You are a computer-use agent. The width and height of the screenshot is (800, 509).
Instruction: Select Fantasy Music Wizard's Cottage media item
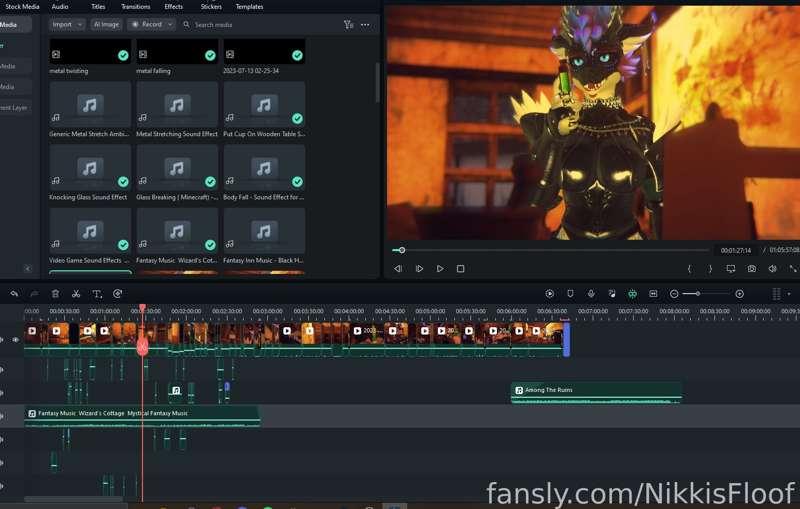click(177, 231)
